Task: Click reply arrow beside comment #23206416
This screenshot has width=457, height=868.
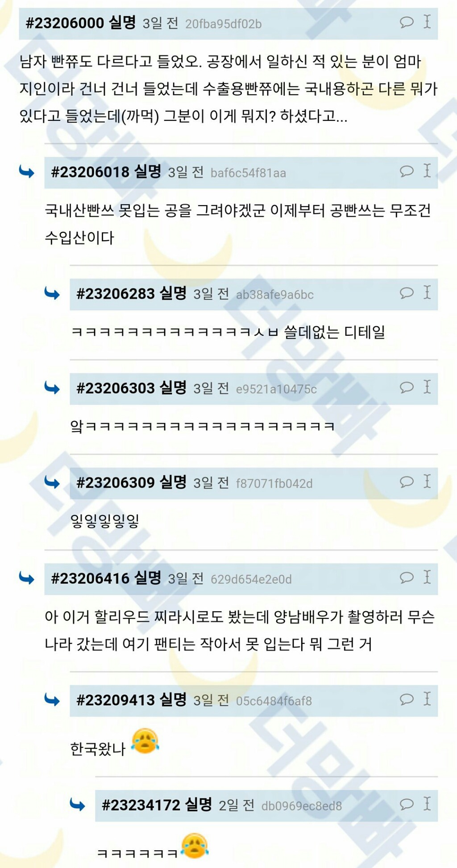Action: tap(27, 578)
